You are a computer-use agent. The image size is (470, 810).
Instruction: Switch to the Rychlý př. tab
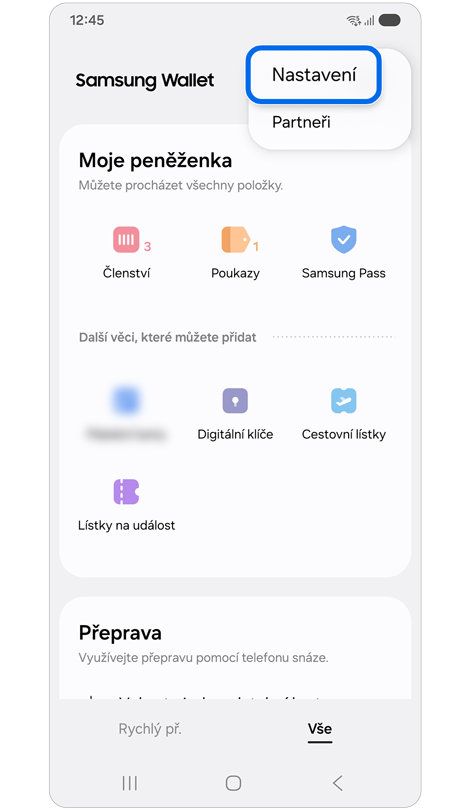tap(150, 729)
